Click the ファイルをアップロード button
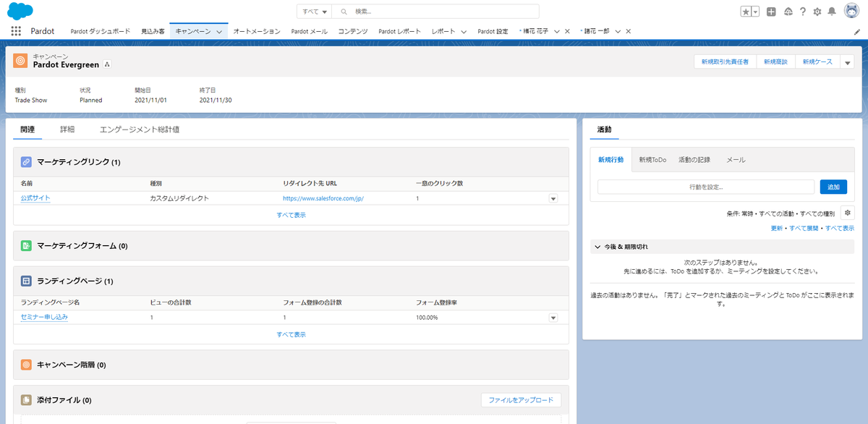This screenshot has height=424, width=868. pyautogui.click(x=521, y=400)
